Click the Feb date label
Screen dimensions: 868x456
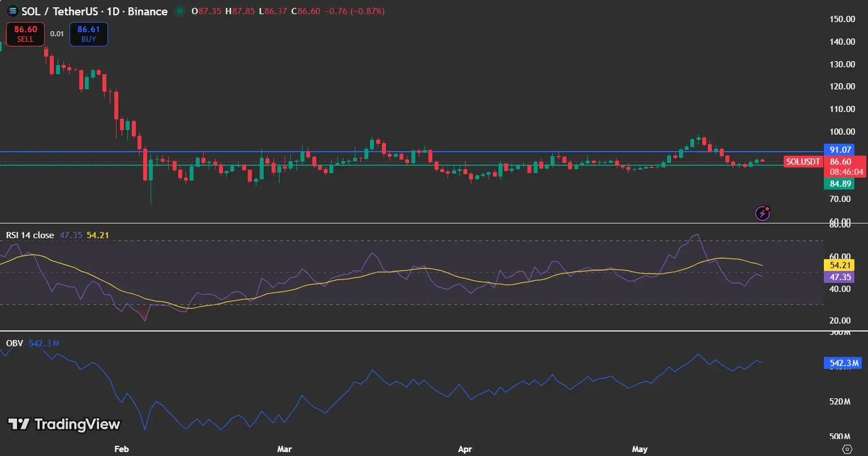(x=122, y=449)
